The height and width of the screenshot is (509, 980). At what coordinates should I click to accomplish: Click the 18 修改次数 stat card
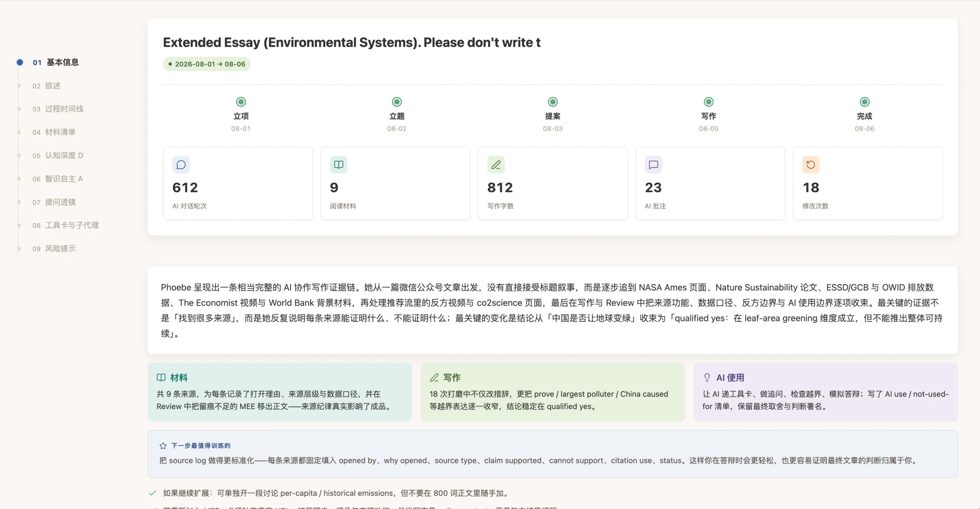click(868, 183)
